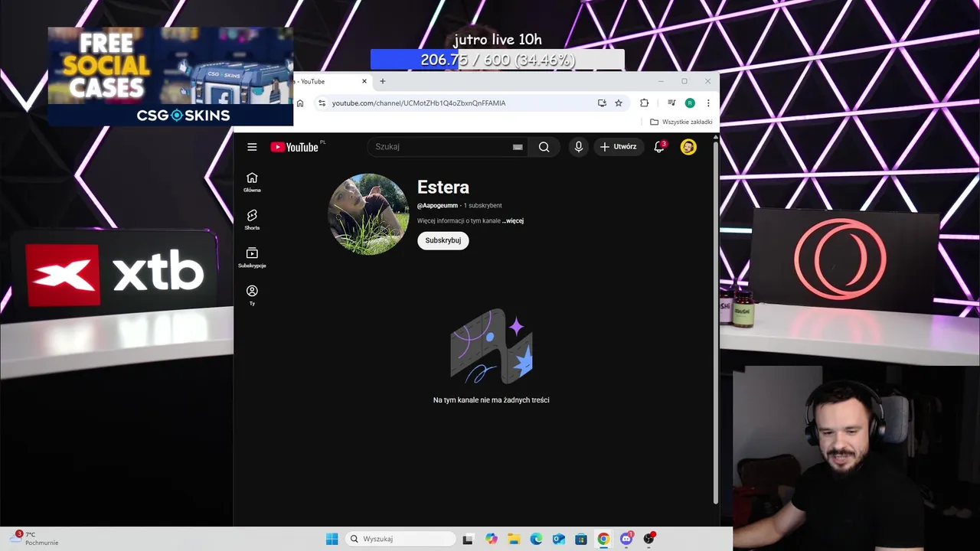
Task: Click the Utwórz create button
Action: pos(619,147)
